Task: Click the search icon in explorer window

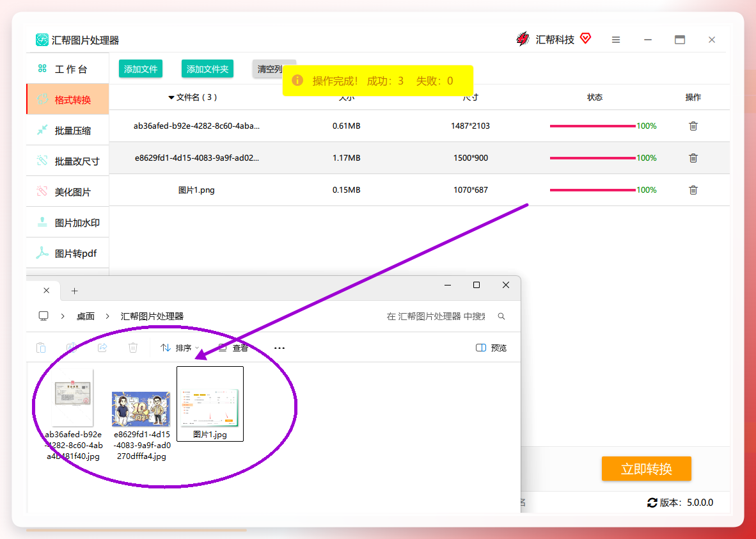Action: (501, 316)
